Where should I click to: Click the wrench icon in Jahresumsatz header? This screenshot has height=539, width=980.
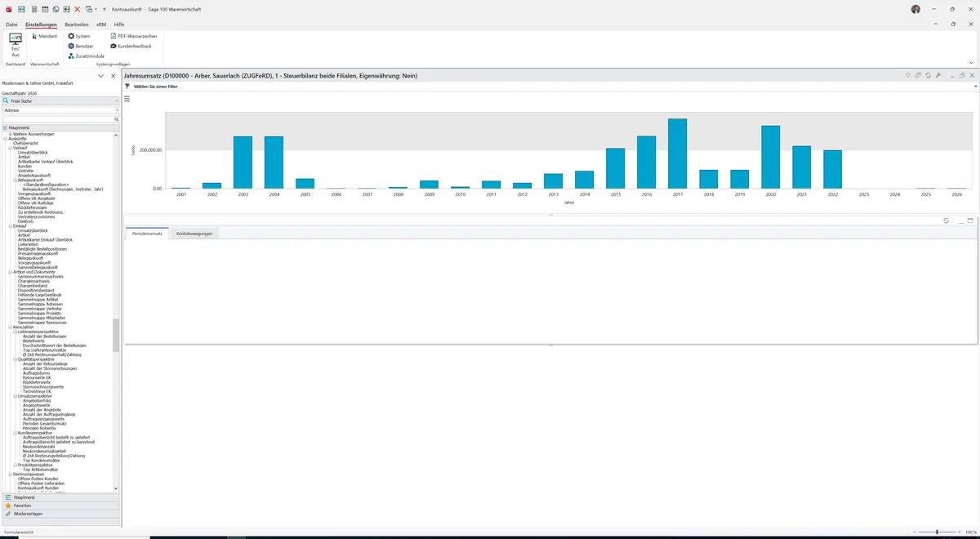tap(938, 75)
